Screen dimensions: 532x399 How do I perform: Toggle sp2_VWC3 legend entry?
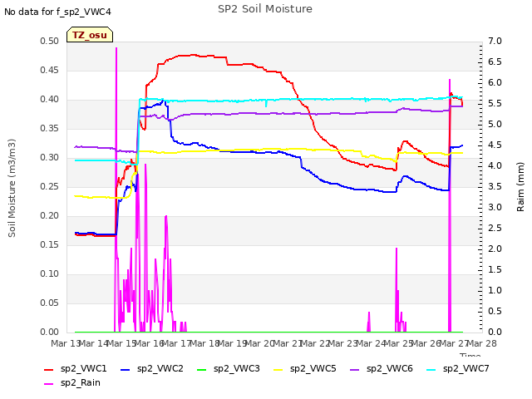228,369
